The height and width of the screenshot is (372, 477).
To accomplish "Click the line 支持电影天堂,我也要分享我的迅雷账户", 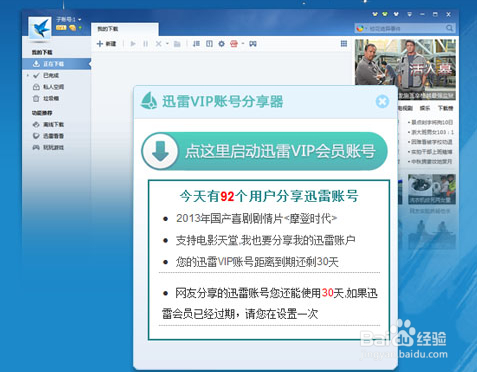I will [266, 240].
